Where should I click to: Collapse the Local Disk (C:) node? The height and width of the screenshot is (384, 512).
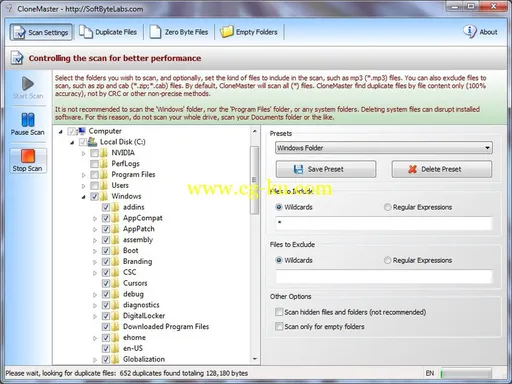72,143
